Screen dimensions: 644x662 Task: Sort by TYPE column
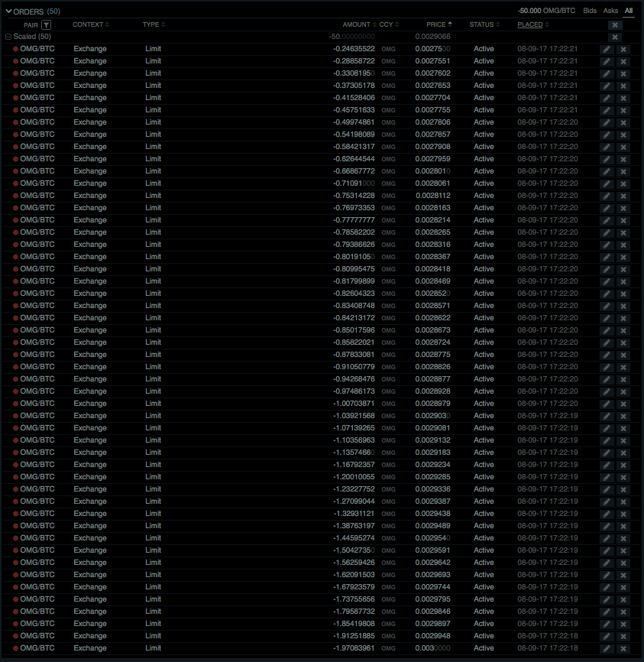click(154, 24)
